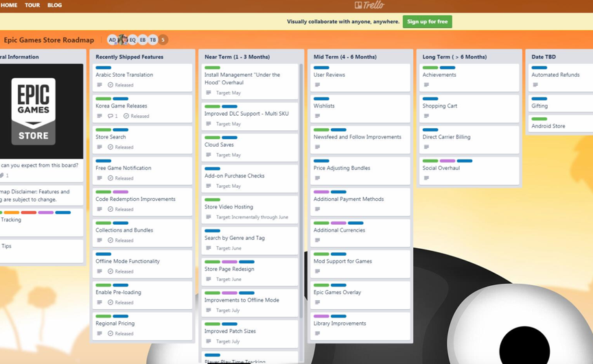The image size is (593, 364).
Task: Open the Offline Mode Functionality card
Action: tap(142, 264)
